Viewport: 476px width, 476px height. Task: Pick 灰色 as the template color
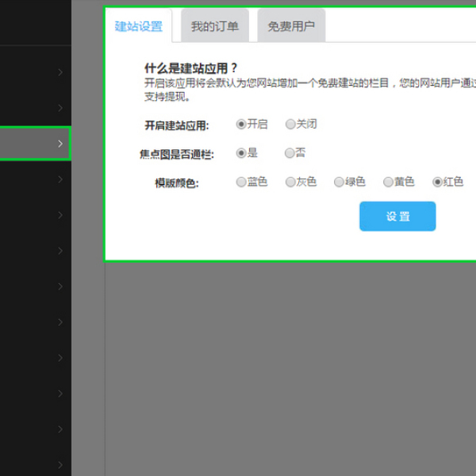click(x=290, y=182)
